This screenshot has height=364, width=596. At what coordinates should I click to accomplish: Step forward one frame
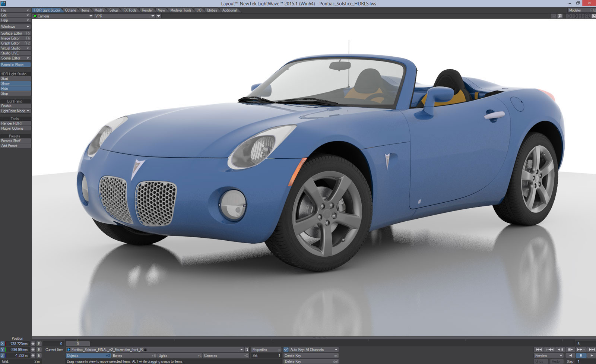pyautogui.click(x=570, y=349)
